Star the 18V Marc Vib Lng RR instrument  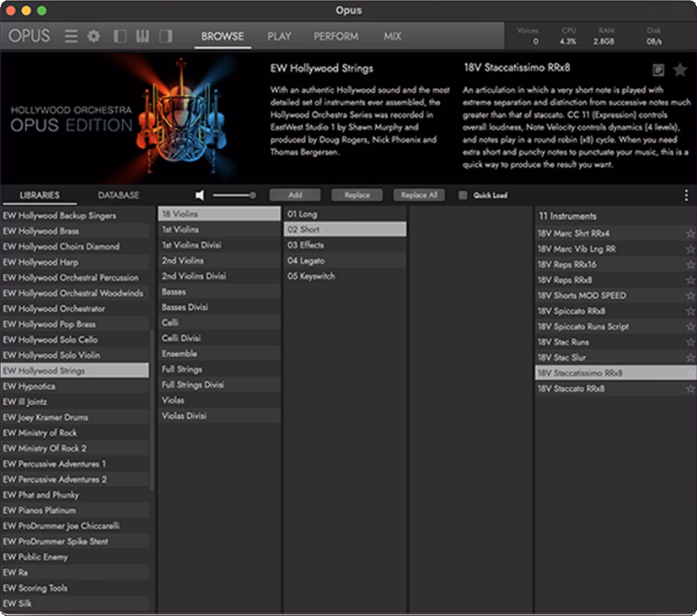click(690, 249)
